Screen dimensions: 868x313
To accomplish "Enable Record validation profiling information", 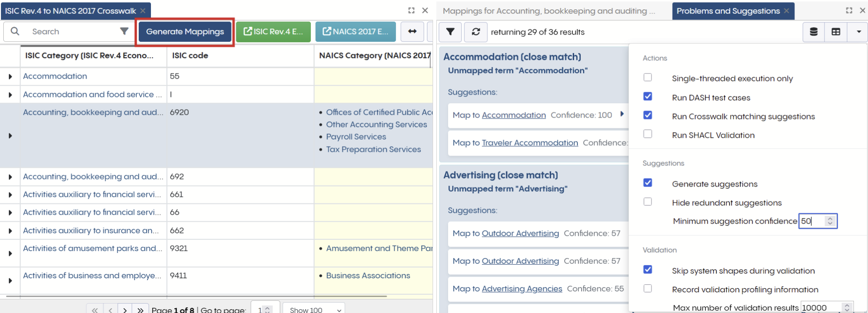I will [648, 289].
